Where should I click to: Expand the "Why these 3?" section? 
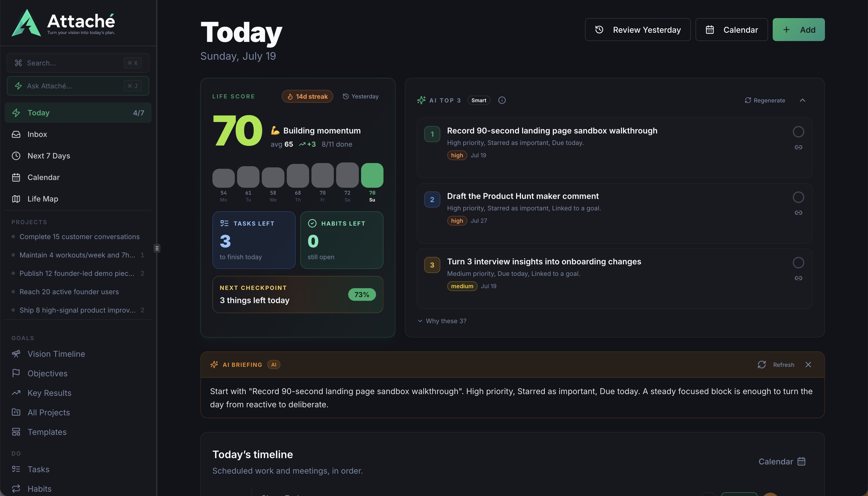[442, 321]
